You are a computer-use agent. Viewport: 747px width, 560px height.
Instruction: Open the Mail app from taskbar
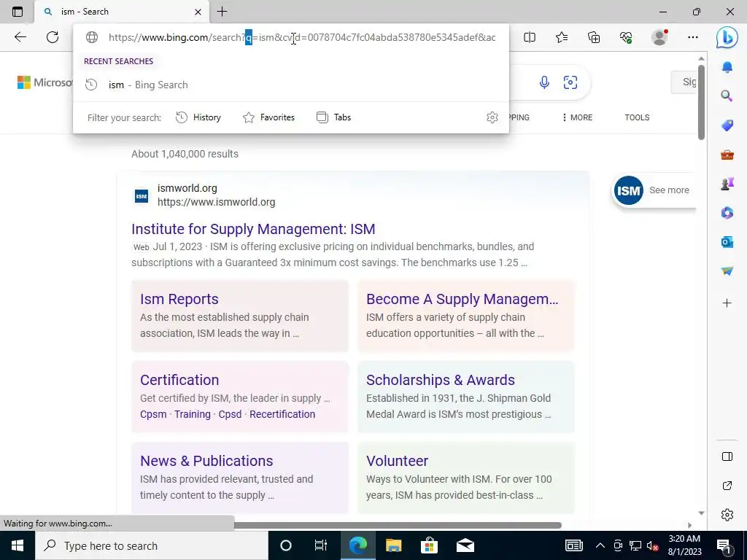point(465,545)
